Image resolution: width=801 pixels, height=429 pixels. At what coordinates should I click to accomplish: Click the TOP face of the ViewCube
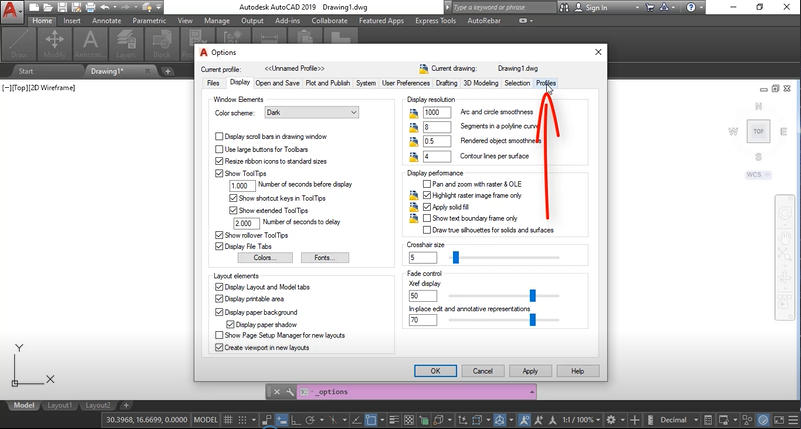758,131
